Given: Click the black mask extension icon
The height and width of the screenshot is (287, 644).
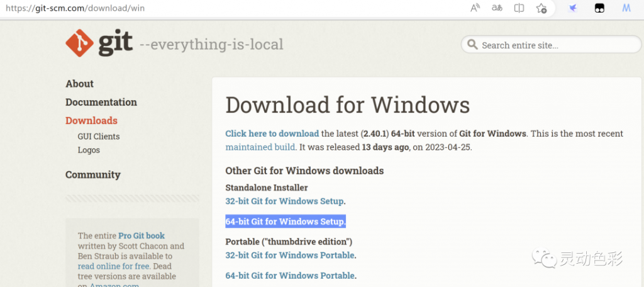Looking at the screenshot, I should coord(599,8).
